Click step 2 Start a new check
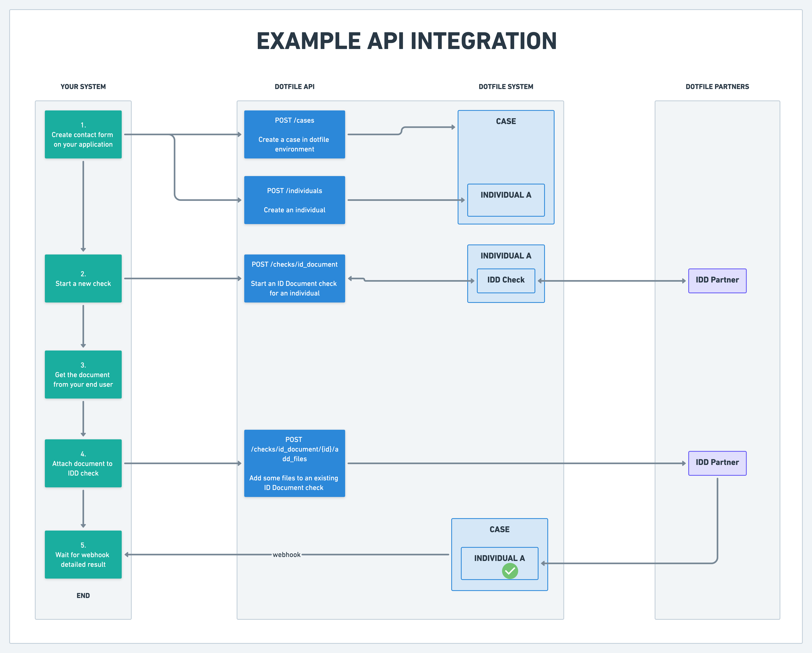This screenshot has width=812, height=653. (x=83, y=278)
